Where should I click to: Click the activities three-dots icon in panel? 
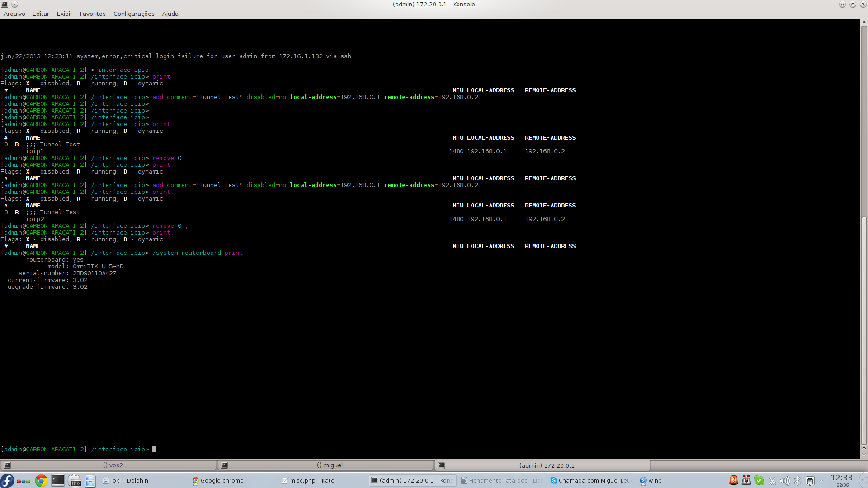pyautogui.click(x=24, y=481)
